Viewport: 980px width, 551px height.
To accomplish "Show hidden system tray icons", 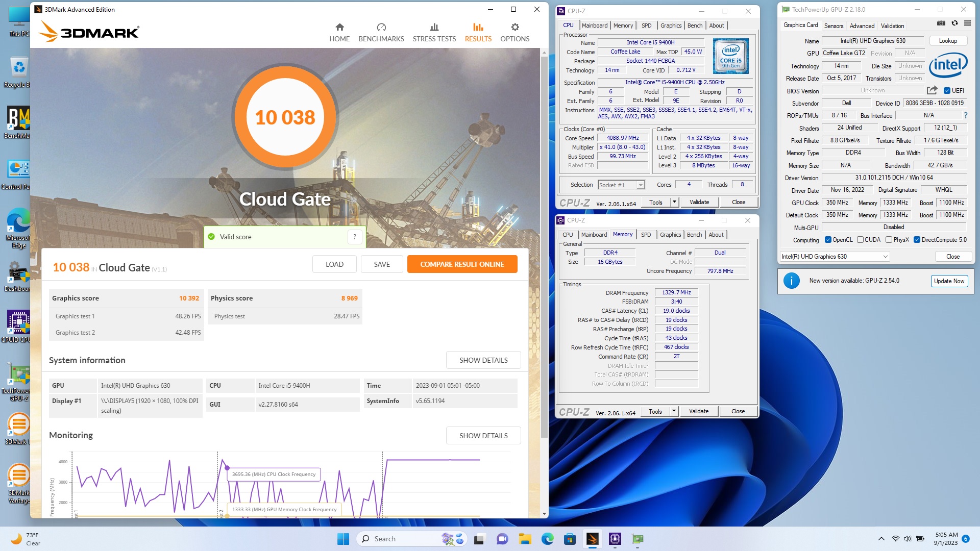I will tap(881, 539).
